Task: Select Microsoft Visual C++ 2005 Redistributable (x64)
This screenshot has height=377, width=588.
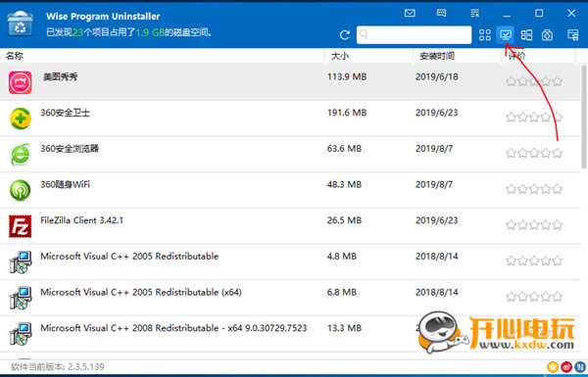Action: coord(290,298)
